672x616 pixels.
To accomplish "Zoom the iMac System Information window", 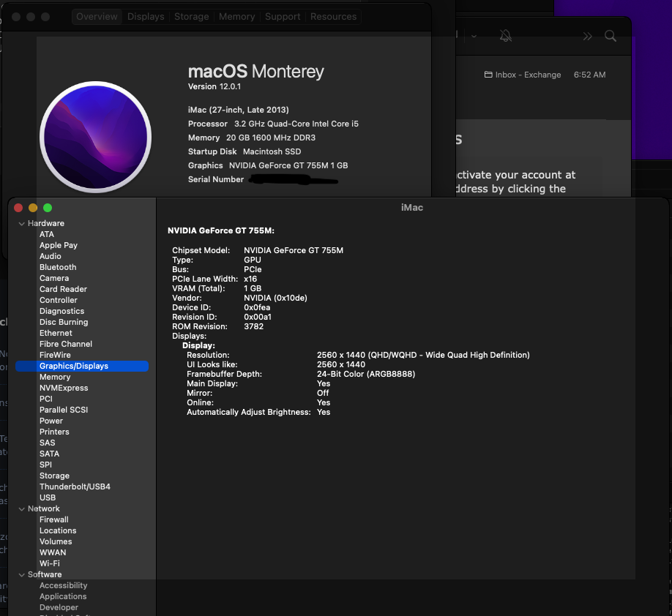I will pos(48,208).
